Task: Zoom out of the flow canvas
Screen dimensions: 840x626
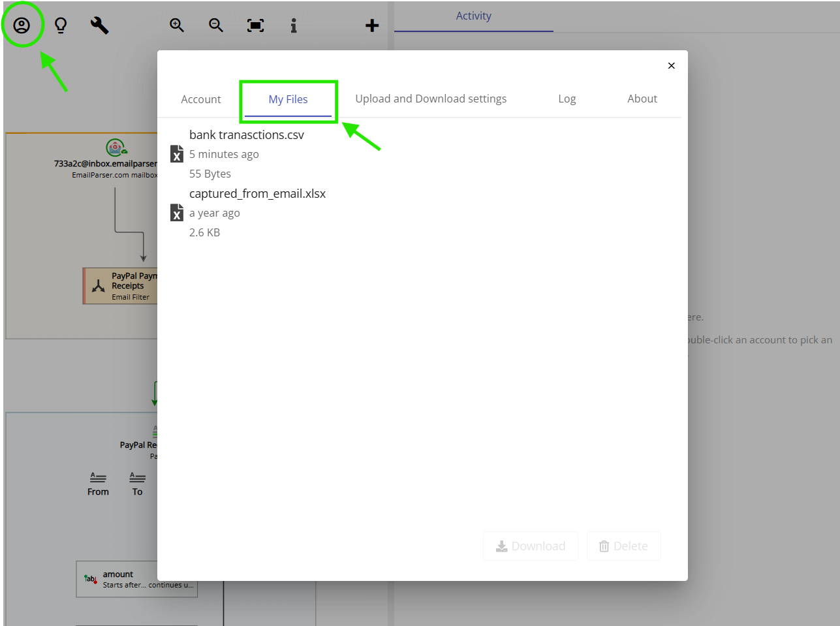Action: [x=216, y=25]
